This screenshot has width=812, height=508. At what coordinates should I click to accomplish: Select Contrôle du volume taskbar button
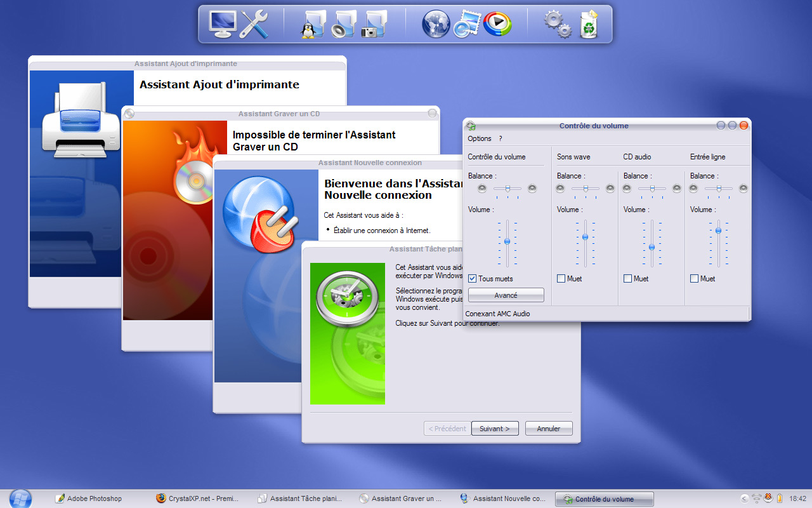[x=604, y=499]
